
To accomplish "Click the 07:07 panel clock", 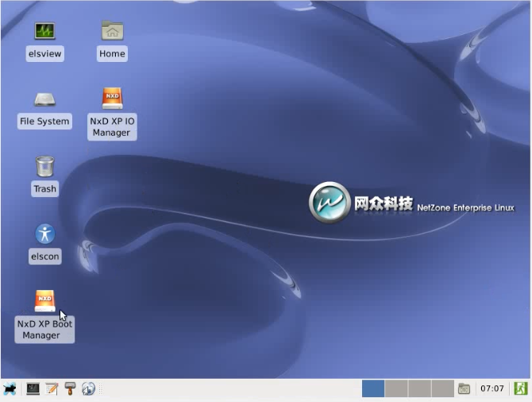I will pyautogui.click(x=492, y=388).
